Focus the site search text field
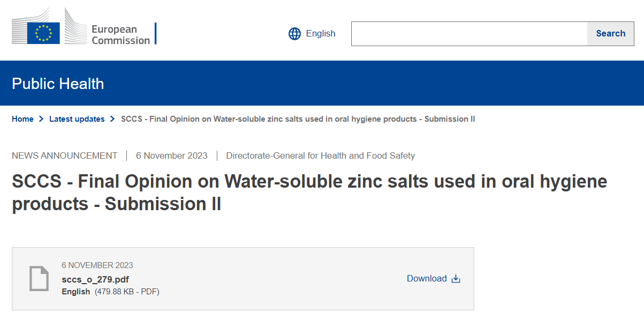This screenshot has width=644, height=319. pos(469,34)
